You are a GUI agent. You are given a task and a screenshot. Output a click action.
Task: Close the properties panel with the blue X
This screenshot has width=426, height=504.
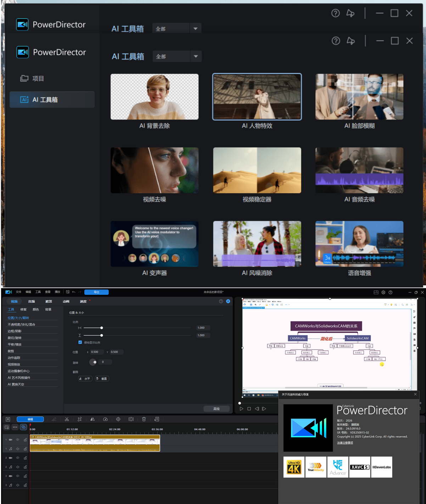[x=228, y=301]
